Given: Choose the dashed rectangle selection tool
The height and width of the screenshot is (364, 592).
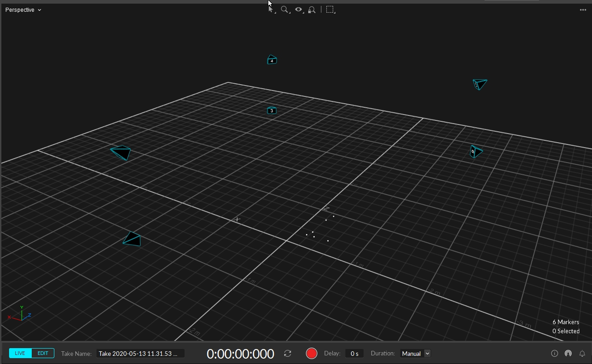Looking at the screenshot, I should pos(330,10).
